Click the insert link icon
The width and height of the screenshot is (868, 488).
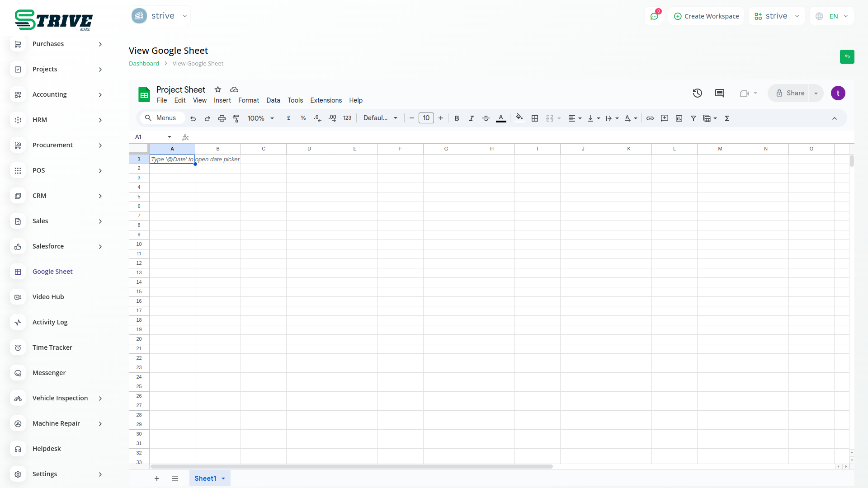[x=650, y=118]
